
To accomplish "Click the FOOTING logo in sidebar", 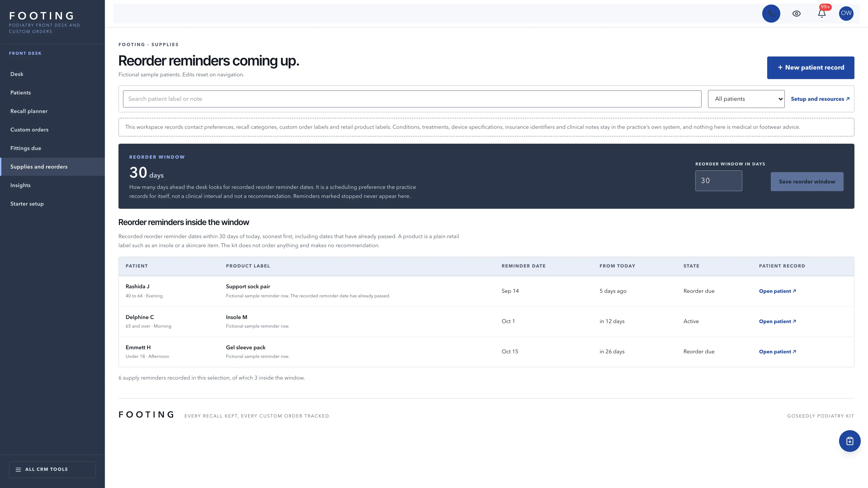I will pyautogui.click(x=42, y=16).
